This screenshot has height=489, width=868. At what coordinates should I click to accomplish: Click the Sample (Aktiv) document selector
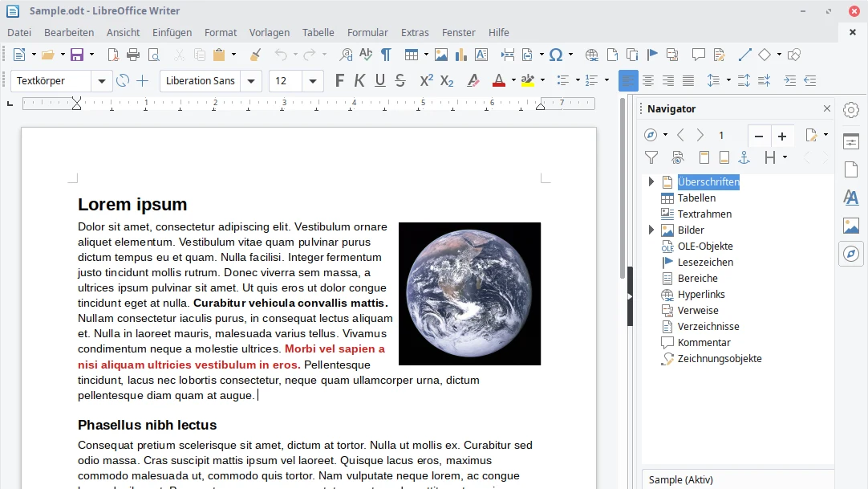click(738, 479)
